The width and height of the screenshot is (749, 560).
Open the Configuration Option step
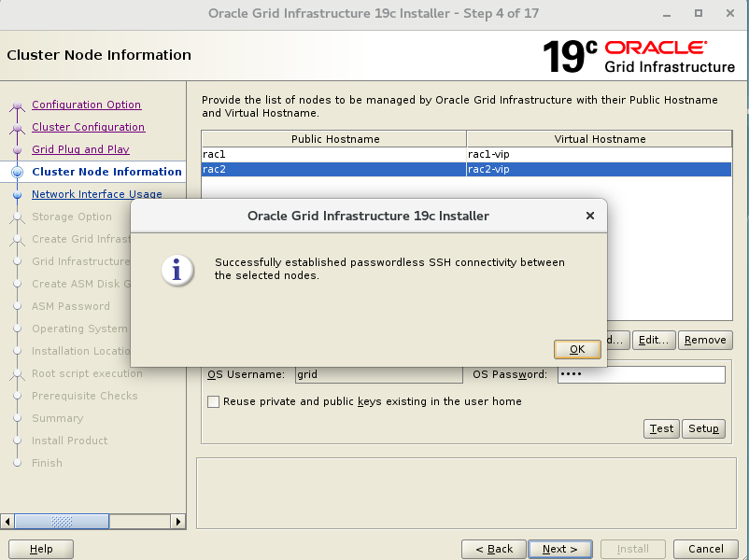[87, 105]
